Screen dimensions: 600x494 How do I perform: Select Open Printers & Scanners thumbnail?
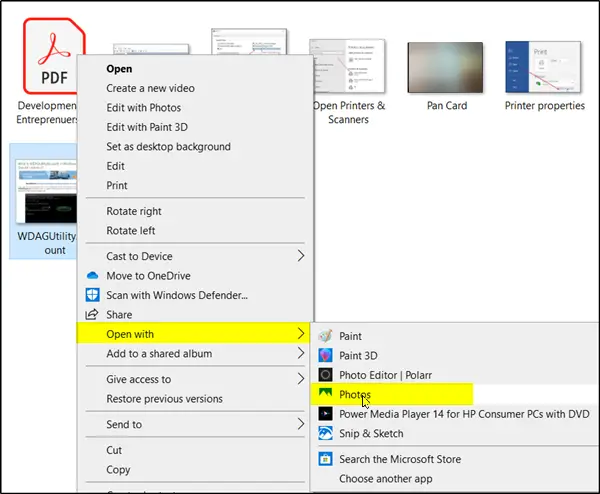[x=347, y=65]
